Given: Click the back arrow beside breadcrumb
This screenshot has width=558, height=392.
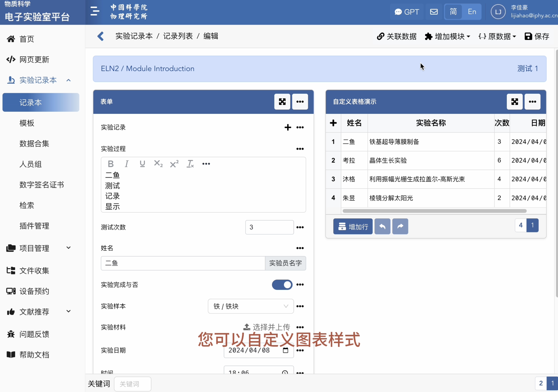Looking at the screenshot, I should click(x=101, y=36).
